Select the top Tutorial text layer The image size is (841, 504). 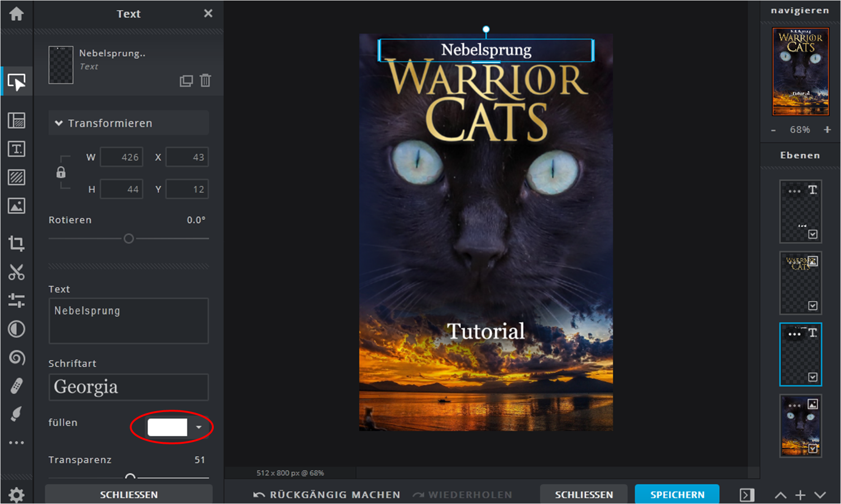pos(800,211)
